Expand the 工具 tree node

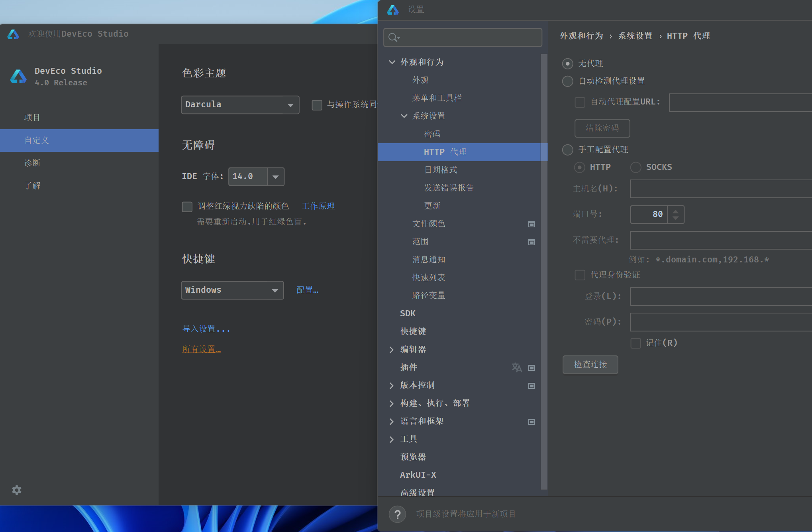(392, 439)
